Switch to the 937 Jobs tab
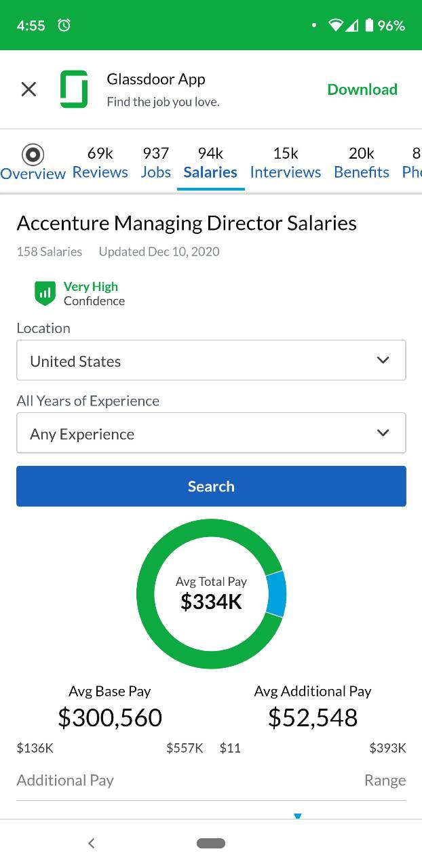Viewport: 422px width, 868px height. 156,163
